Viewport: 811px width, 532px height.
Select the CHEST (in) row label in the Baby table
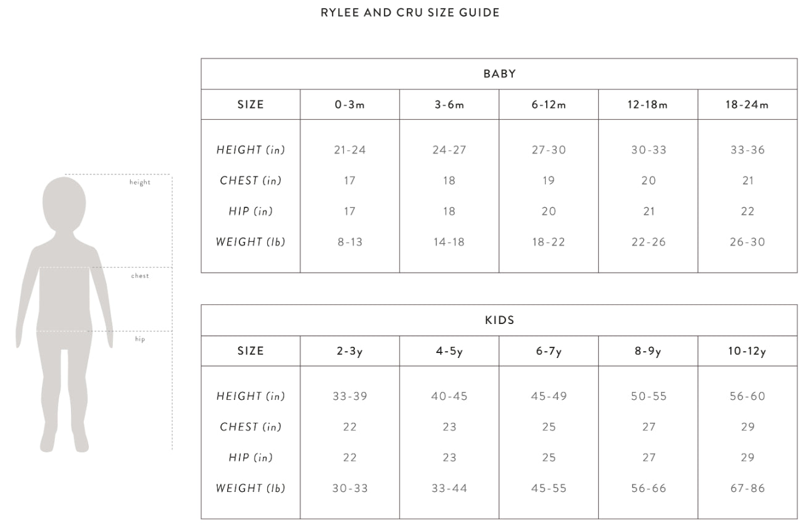point(251,181)
